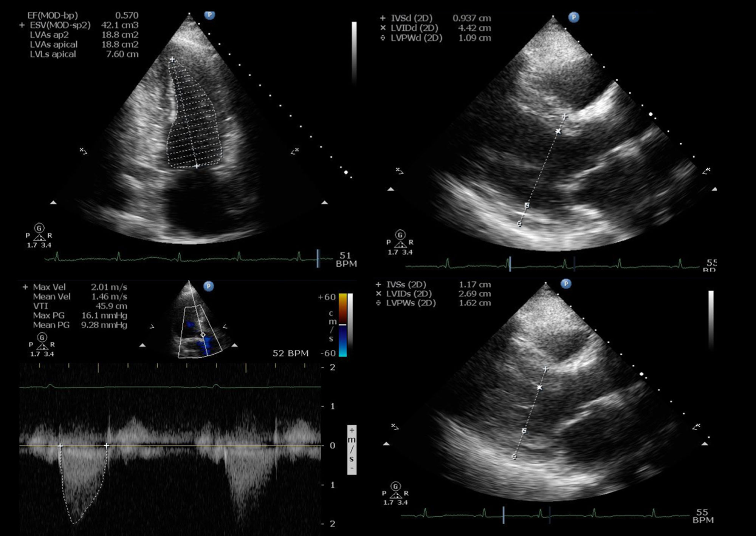Select the LVIDd X caliper marker
This screenshot has height=536, width=756.
[558, 131]
